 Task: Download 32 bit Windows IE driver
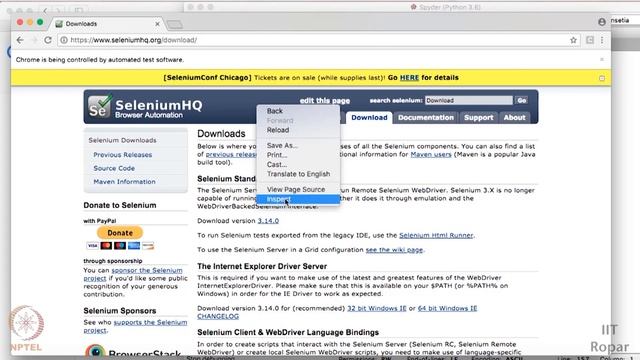point(377,308)
